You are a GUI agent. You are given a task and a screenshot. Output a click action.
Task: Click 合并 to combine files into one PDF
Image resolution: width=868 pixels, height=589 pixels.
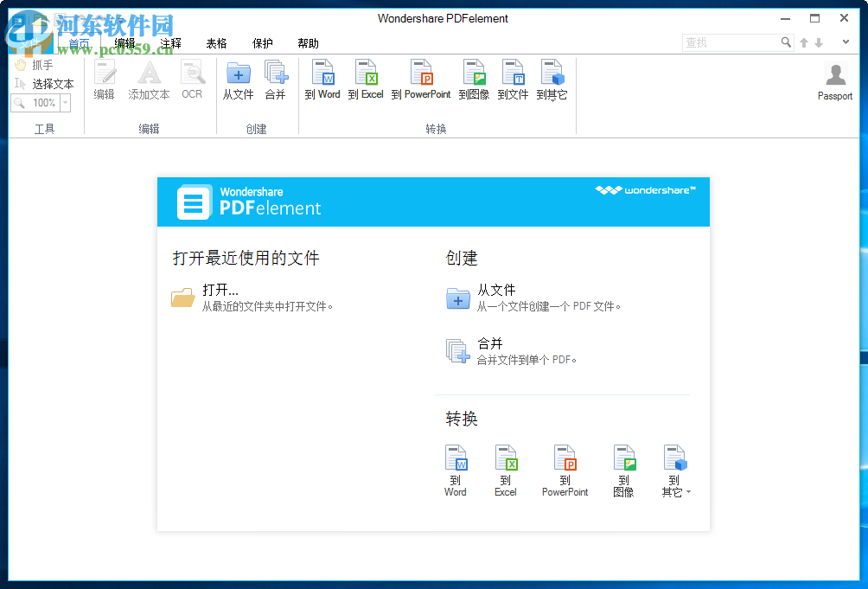(490, 343)
